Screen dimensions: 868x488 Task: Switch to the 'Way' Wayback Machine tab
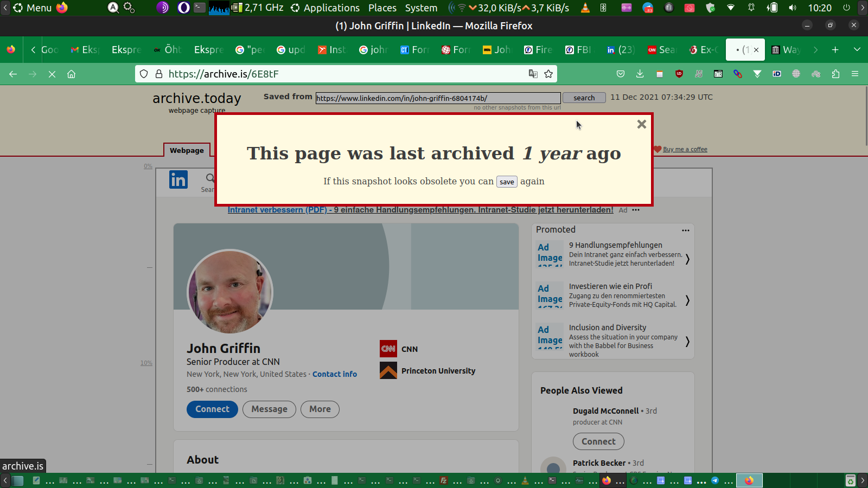point(786,50)
